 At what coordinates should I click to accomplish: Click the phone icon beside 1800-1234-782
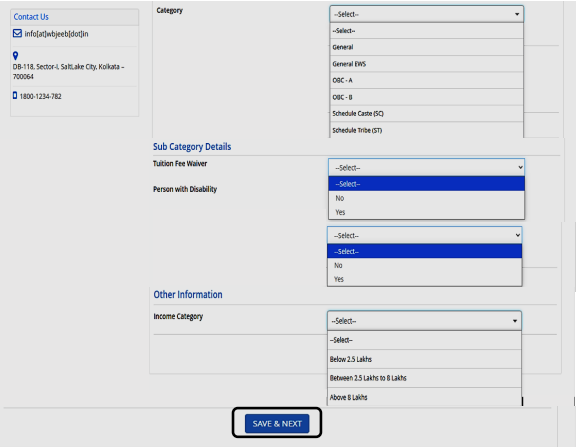(15, 96)
